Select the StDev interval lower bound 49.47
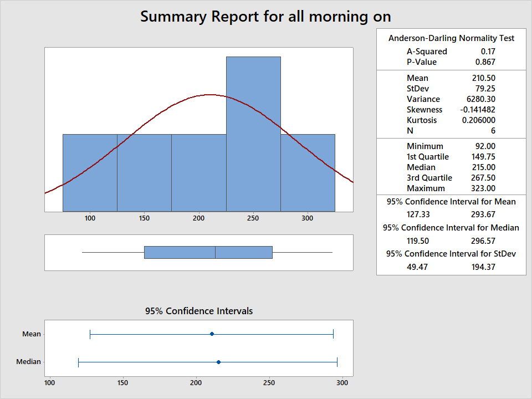 tap(417, 267)
